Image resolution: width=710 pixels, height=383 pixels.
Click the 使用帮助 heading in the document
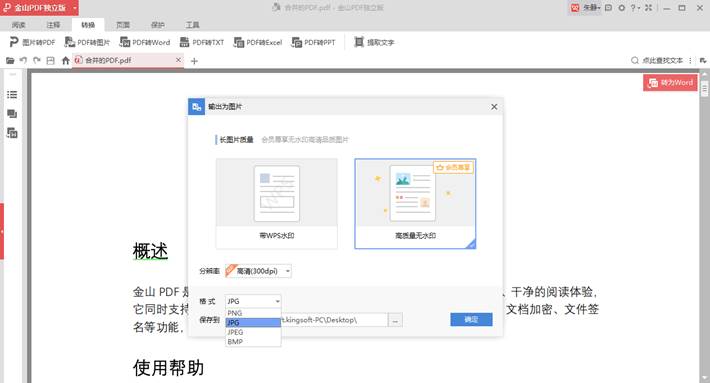point(168,368)
